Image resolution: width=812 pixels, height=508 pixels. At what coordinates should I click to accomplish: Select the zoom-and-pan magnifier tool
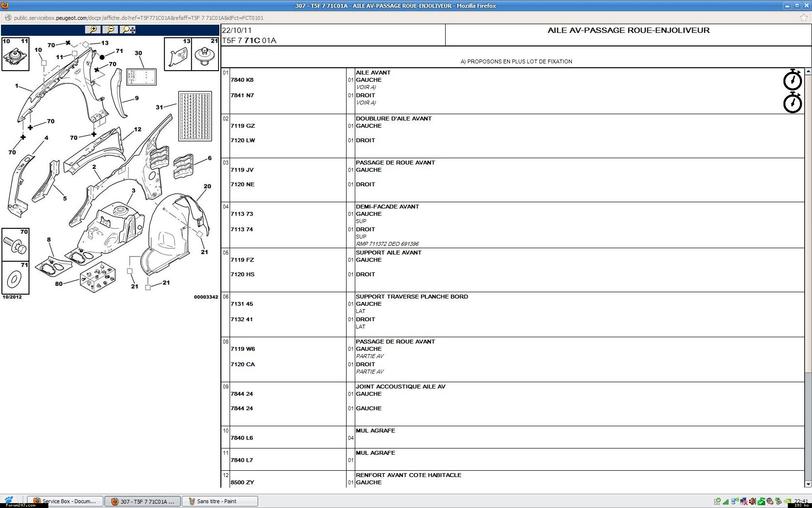pyautogui.click(x=128, y=30)
